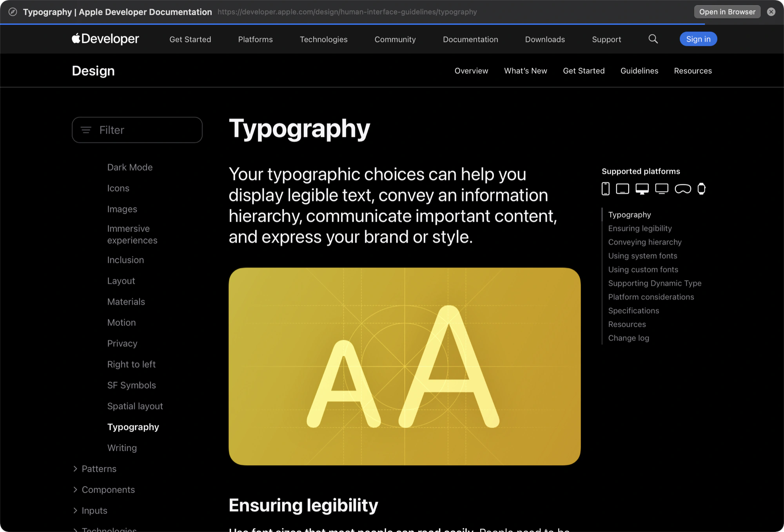Jump to Supporting Dynamic Type section

pos(655,283)
